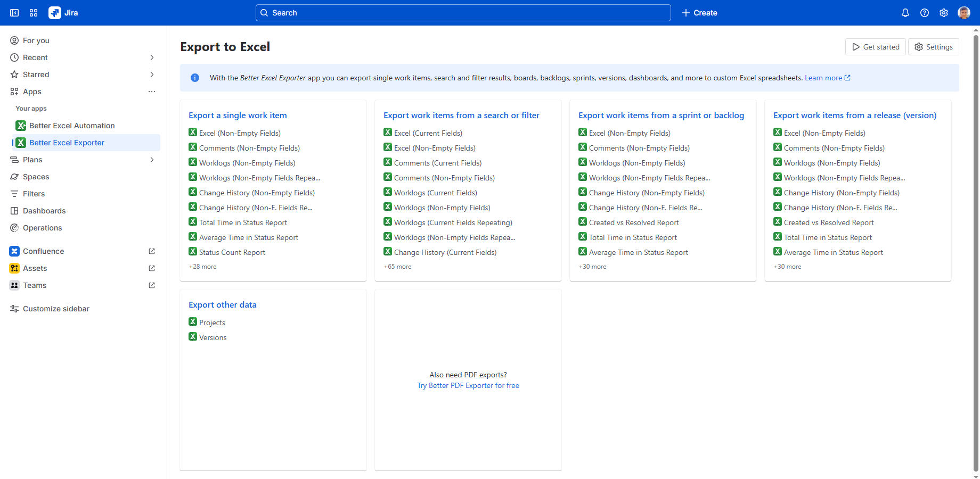The width and height of the screenshot is (980, 479).
Task: Collapse sidebar using the top-left panel icon
Action: pyautogui.click(x=14, y=13)
